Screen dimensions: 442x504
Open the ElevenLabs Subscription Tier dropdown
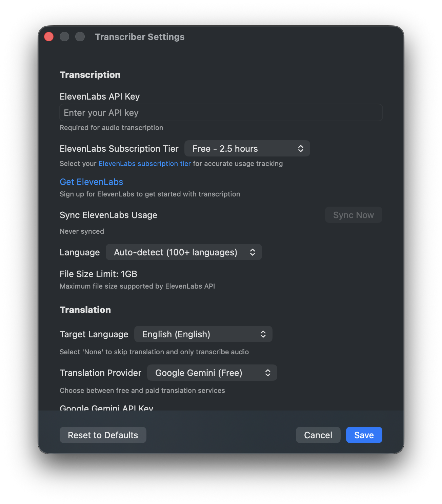point(247,149)
